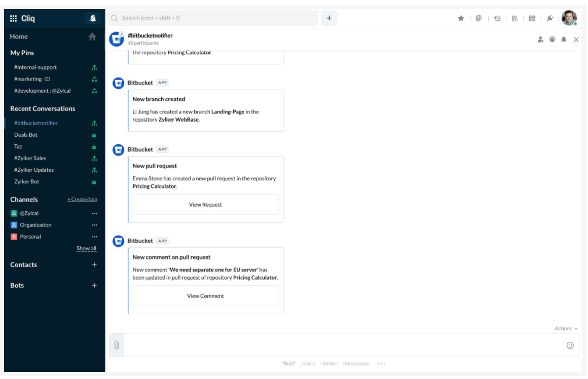Click the View Request button
This screenshot has width=588, height=379.
pos(205,205)
